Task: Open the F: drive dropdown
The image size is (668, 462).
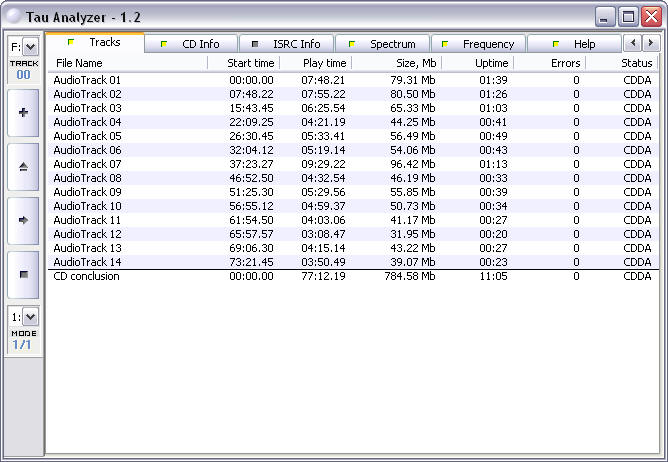Action: pyautogui.click(x=30, y=46)
